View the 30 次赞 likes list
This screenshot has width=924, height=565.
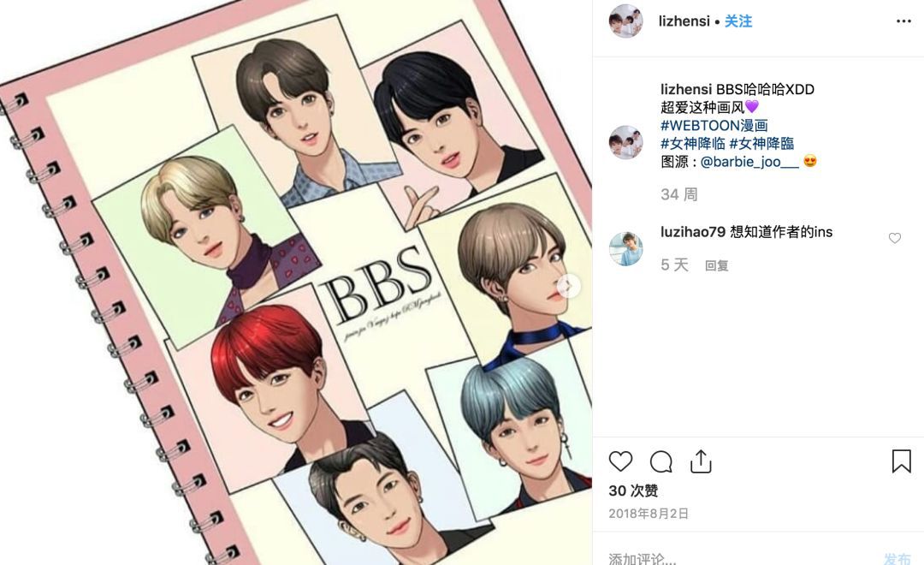point(633,491)
